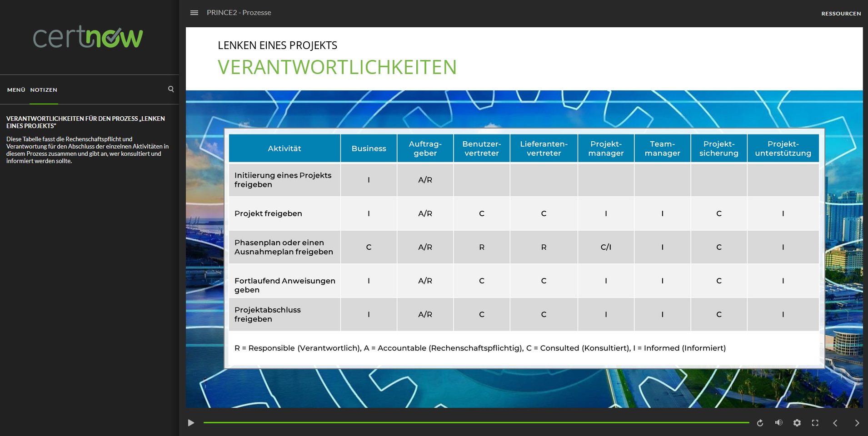Click the green progress seekbar

tap(476, 422)
